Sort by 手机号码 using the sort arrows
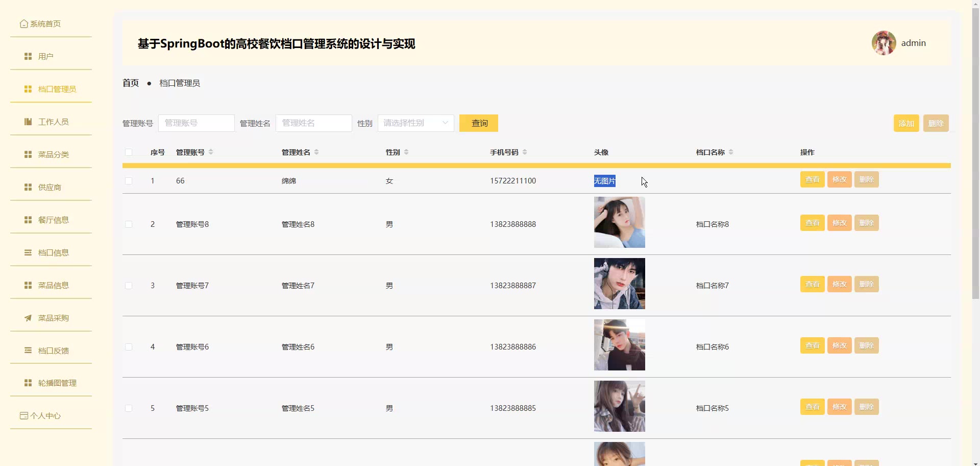 pos(525,152)
